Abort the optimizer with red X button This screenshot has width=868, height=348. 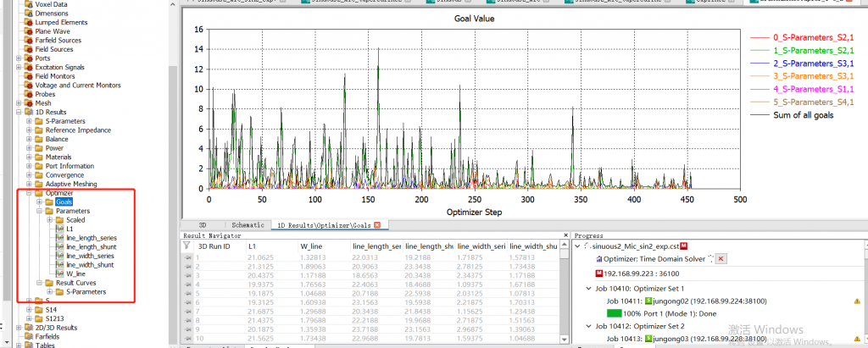[721, 258]
